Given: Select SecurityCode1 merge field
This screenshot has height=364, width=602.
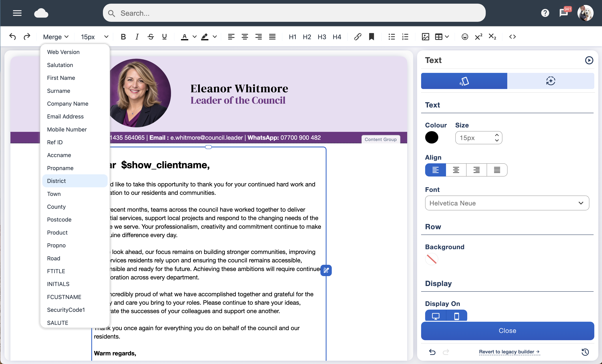Looking at the screenshot, I should click(x=75, y=310).
